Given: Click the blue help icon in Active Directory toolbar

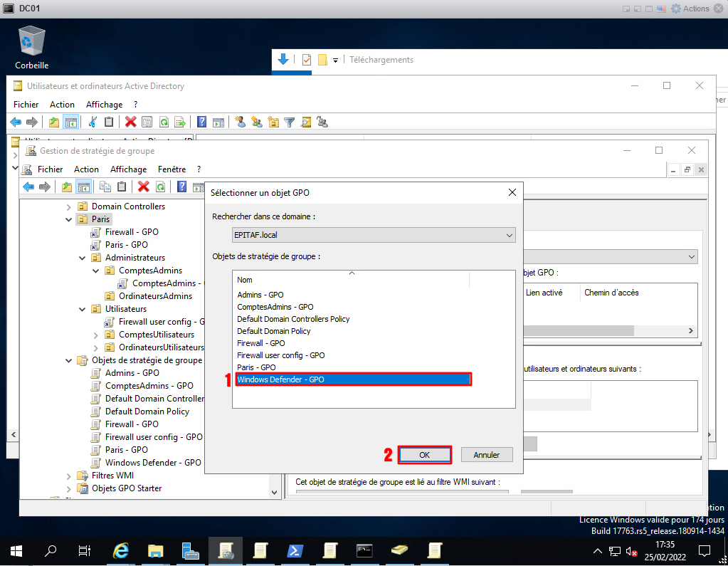Looking at the screenshot, I should pyautogui.click(x=202, y=122).
